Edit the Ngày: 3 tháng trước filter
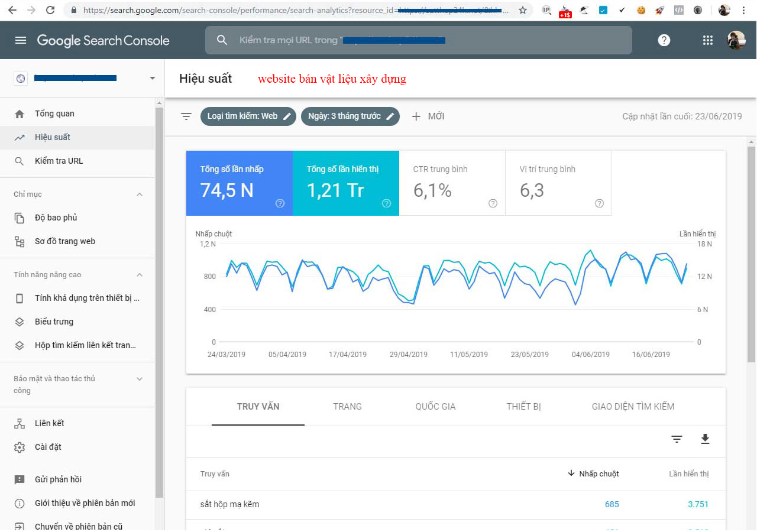757x532 pixels. tap(350, 116)
